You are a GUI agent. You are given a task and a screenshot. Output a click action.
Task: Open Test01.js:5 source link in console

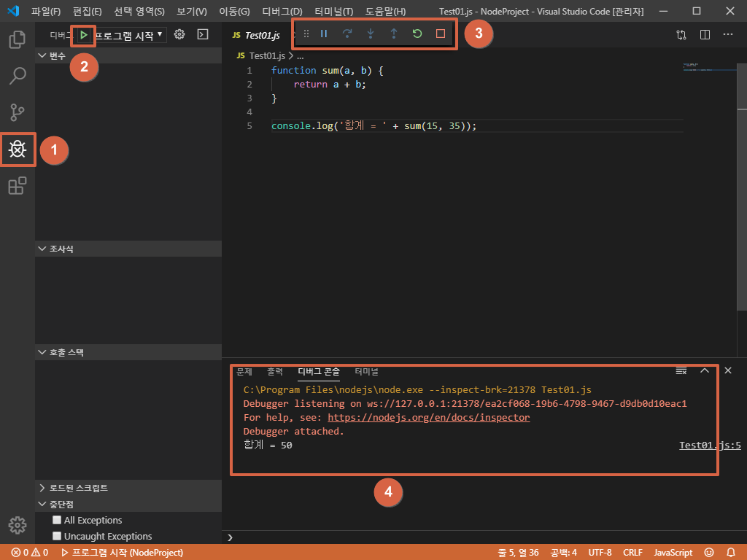click(x=710, y=446)
